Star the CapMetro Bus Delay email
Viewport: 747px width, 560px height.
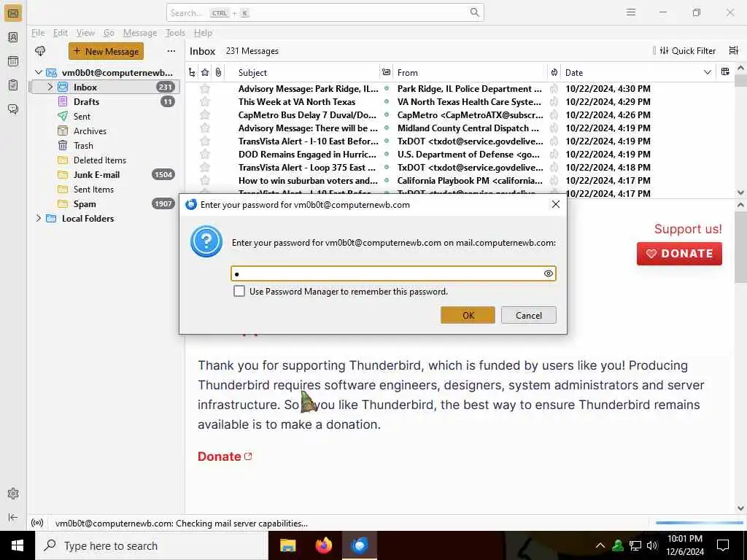205,114
